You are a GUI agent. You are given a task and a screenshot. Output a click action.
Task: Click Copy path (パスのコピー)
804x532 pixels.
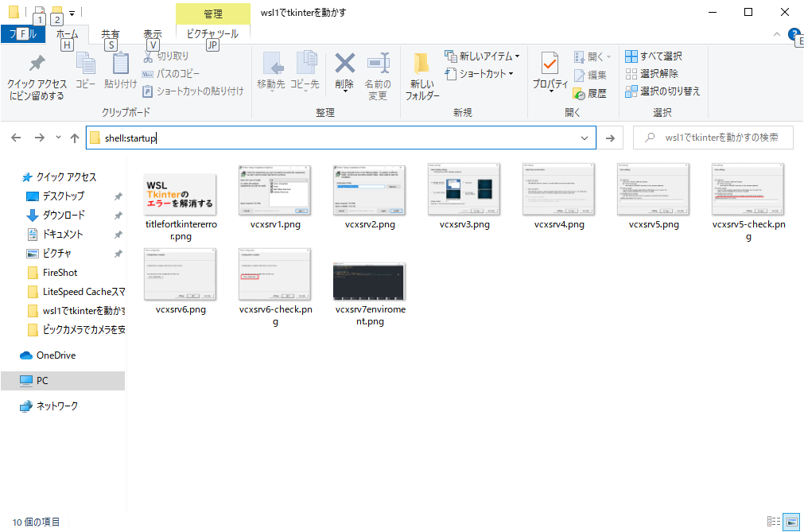[x=171, y=74]
